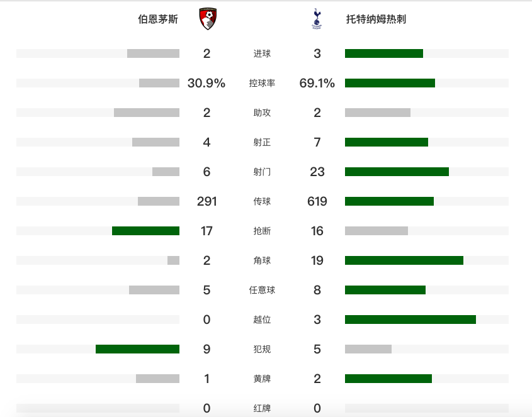
Task: Open the 伯恩茅斯 team name link
Action: [158, 19]
